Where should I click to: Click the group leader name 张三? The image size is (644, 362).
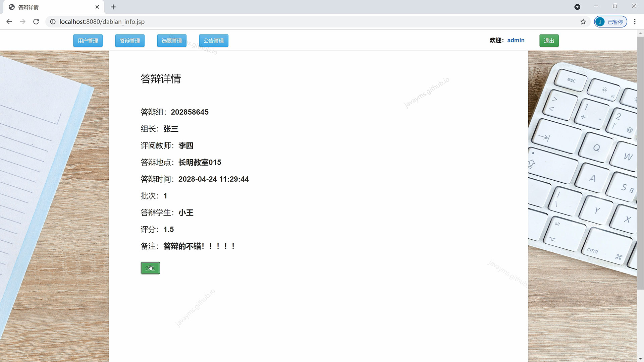point(171,129)
